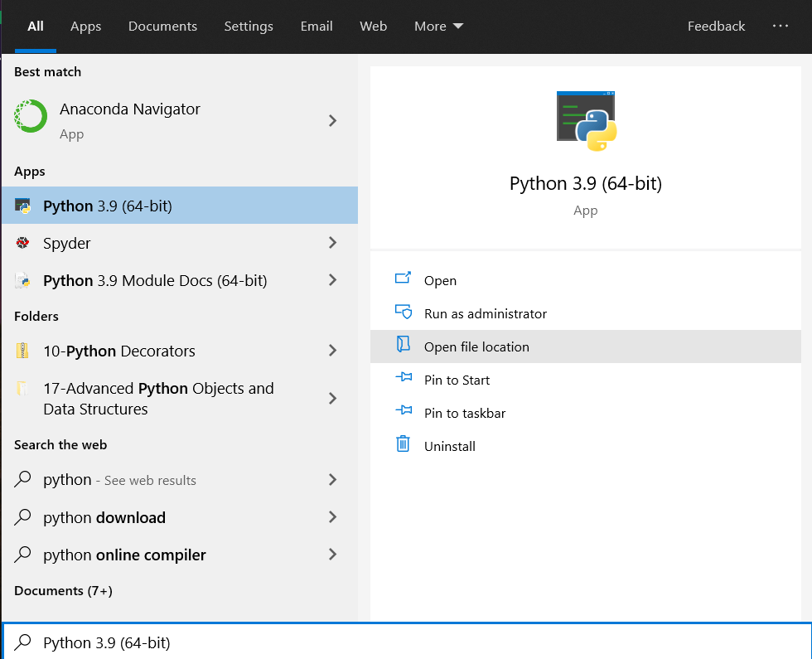This screenshot has width=812, height=659.
Task: Select the Python 3.9 app icon
Action: [24, 205]
